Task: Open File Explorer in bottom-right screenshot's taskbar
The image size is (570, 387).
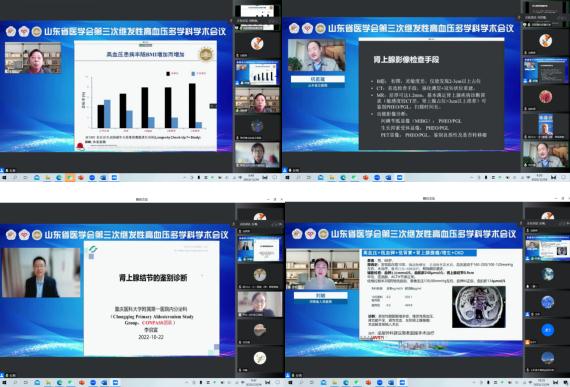Action: pyautogui.click(x=334, y=382)
